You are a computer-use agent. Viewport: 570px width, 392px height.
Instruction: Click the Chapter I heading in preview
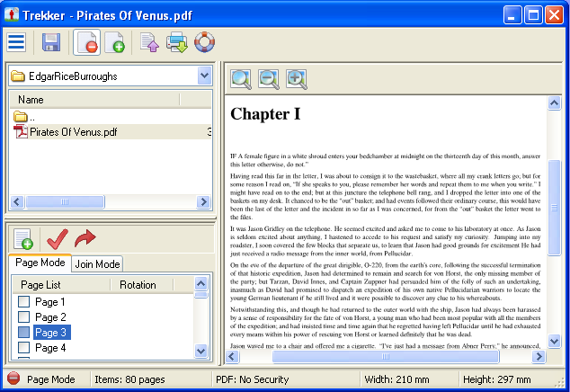click(265, 114)
